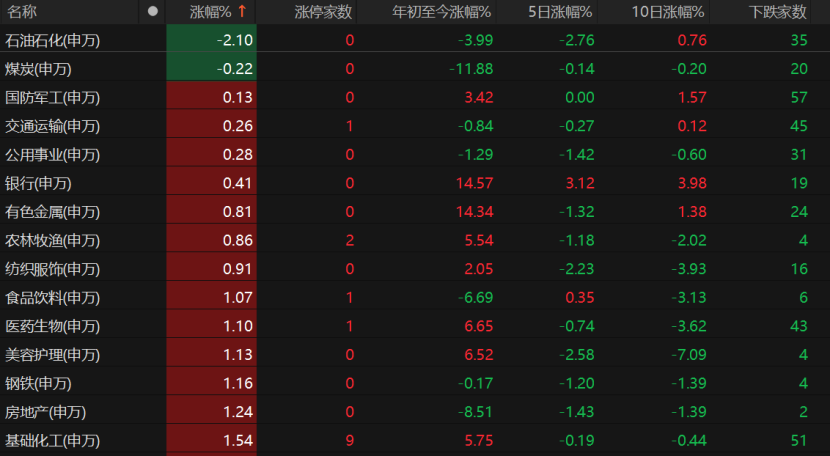
Task: Sort by 下跌家数 column header
Action: pos(778,12)
